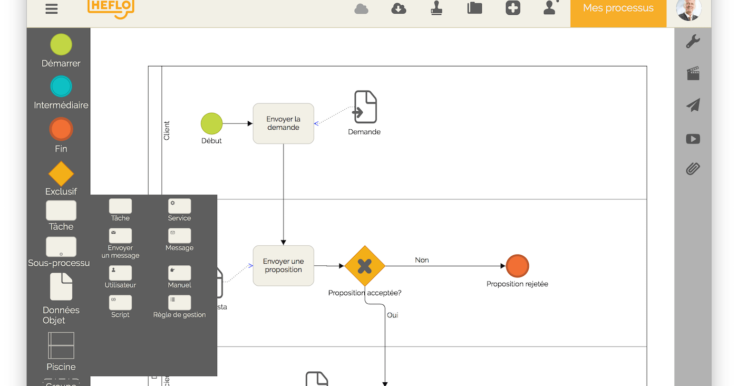
Task: Select the Demande data object
Action: pos(365,107)
